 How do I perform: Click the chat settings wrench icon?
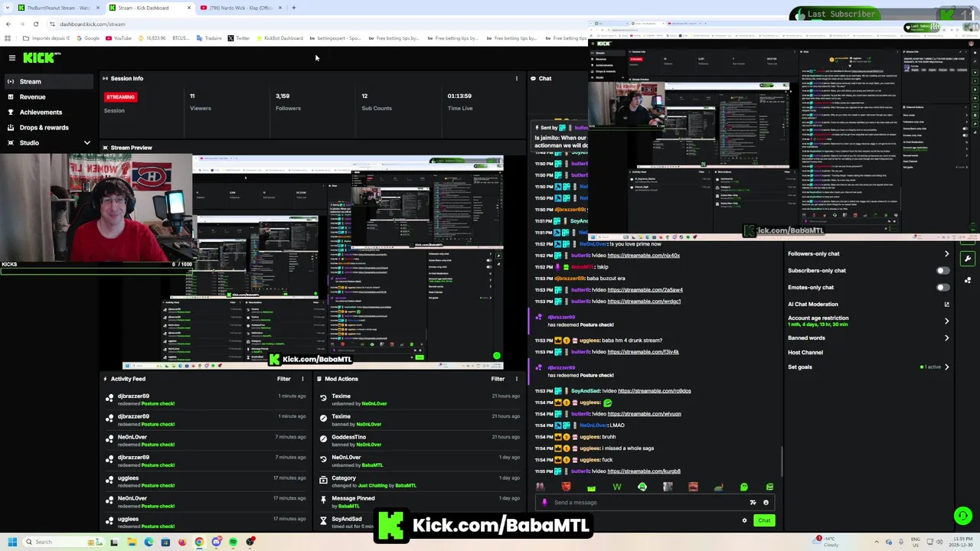pyautogui.click(x=968, y=259)
